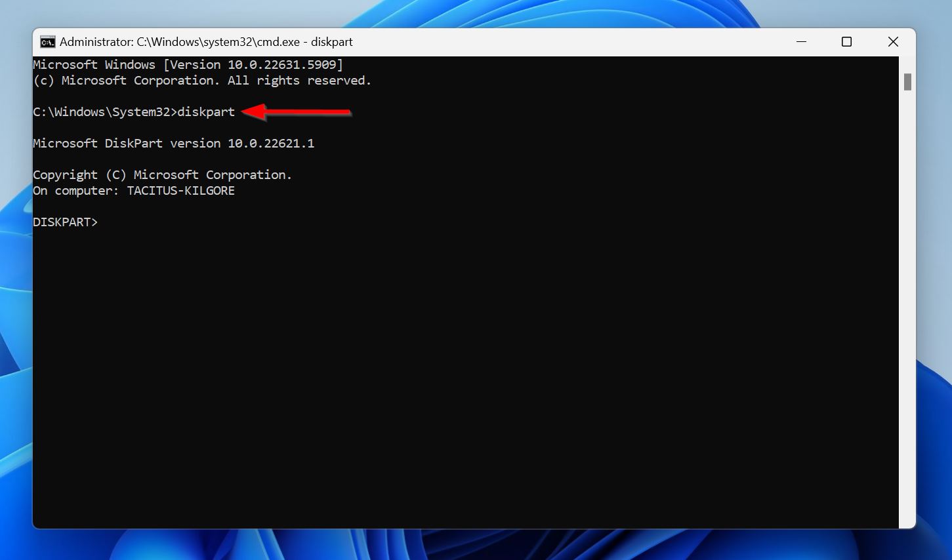This screenshot has height=560, width=952.
Task: Click the diskpart command text
Action: 207,111
